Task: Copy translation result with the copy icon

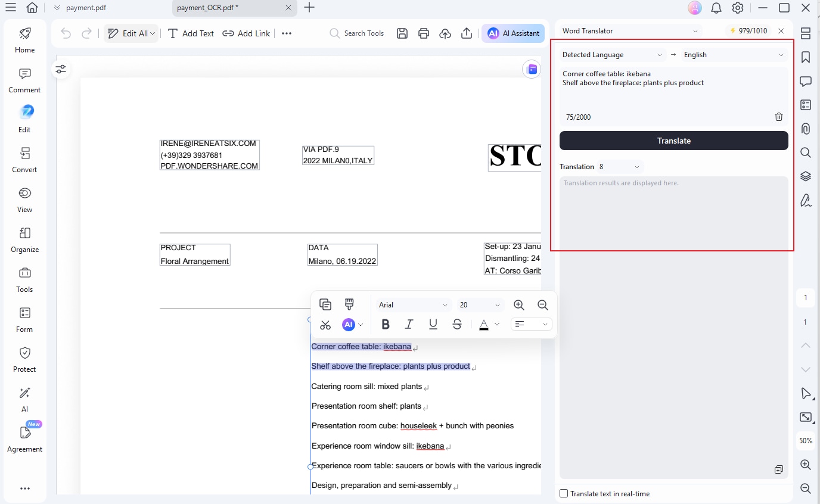Action: [779, 469]
